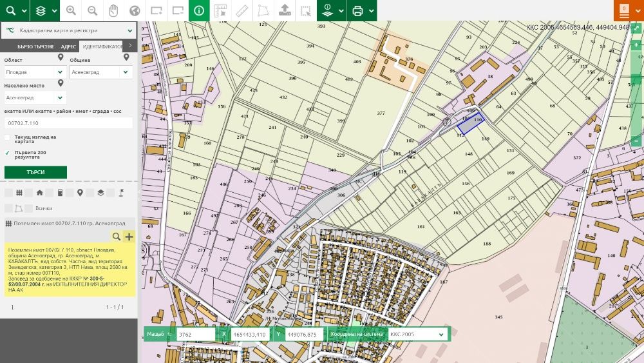This screenshot has width=644, height=363.
Task: Activate the pan hand tool
Action: click(x=114, y=11)
